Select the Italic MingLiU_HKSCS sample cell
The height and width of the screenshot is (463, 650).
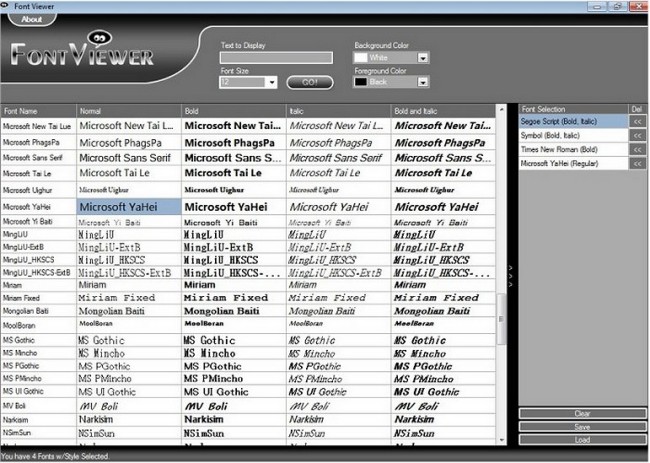pos(338,260)
